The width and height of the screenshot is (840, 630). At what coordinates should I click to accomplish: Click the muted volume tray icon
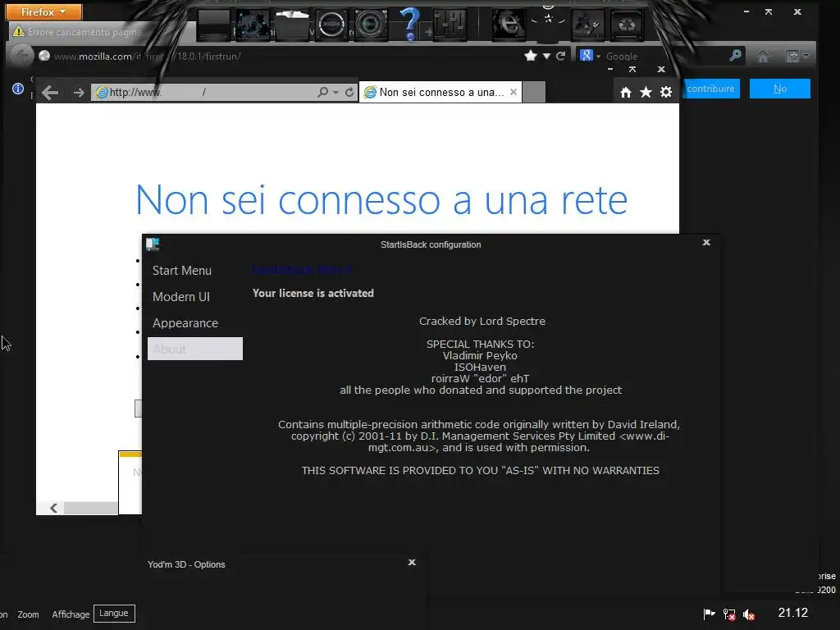point(749,615)
